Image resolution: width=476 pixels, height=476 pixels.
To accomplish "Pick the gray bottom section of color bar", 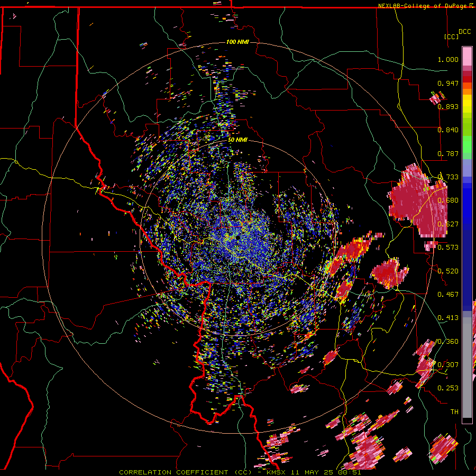I will pyautogui.click(x=467, y=368).
